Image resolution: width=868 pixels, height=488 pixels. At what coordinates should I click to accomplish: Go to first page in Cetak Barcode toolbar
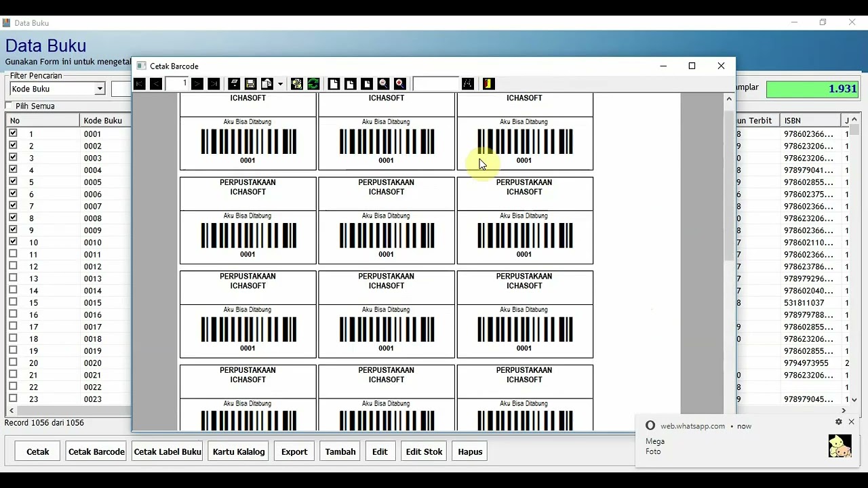point(140,84)
